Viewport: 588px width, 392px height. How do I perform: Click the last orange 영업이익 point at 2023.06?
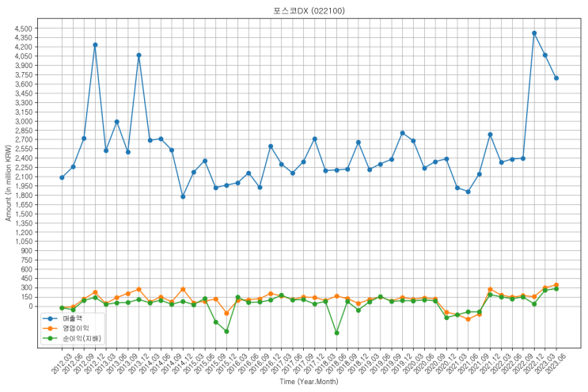pos(556,285)
